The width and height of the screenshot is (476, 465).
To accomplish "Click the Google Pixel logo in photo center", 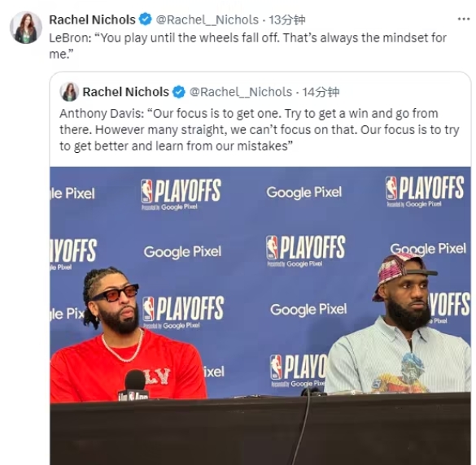I will (x=308, y=310).
